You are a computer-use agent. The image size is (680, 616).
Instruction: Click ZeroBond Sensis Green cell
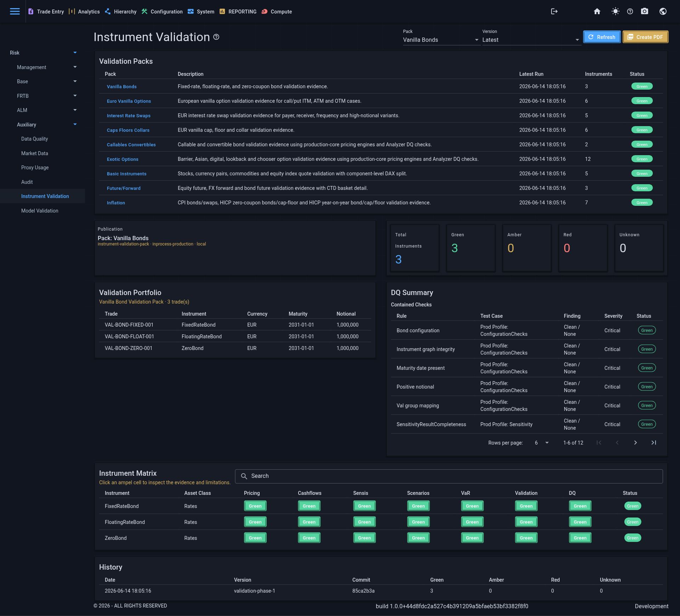pyautogui.click(x=364, y=538)
